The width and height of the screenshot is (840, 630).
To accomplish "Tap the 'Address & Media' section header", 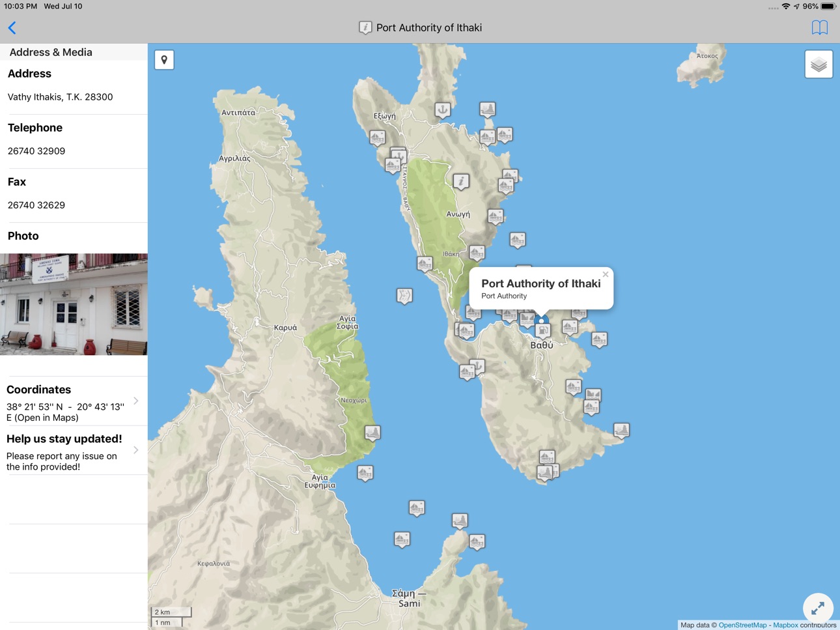I will click(x=51, y=52).
